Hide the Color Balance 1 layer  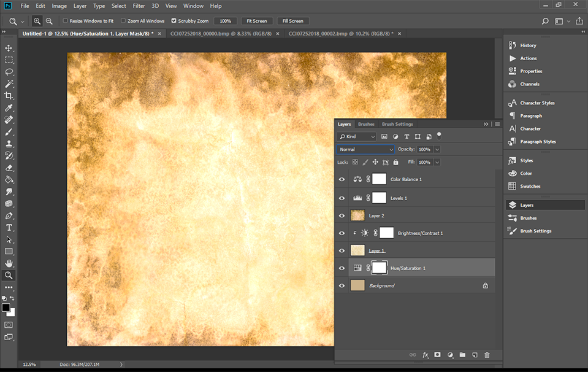342,179
